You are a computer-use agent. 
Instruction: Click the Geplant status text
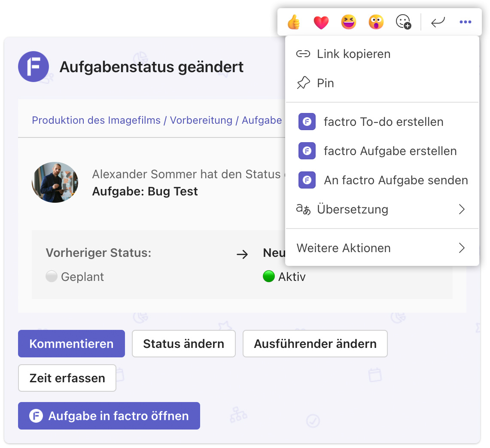[x=82, y=277]
